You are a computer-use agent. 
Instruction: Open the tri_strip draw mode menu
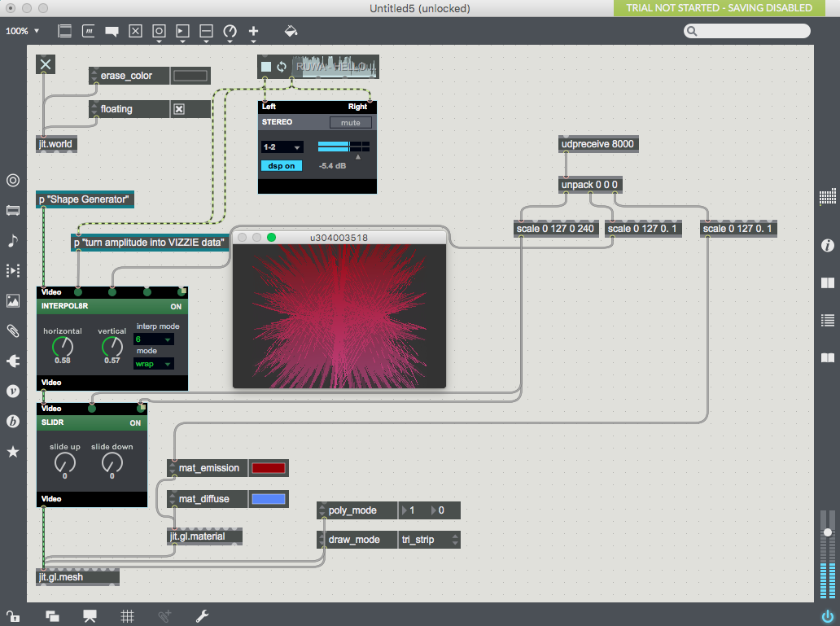click(x=429, y=540)
